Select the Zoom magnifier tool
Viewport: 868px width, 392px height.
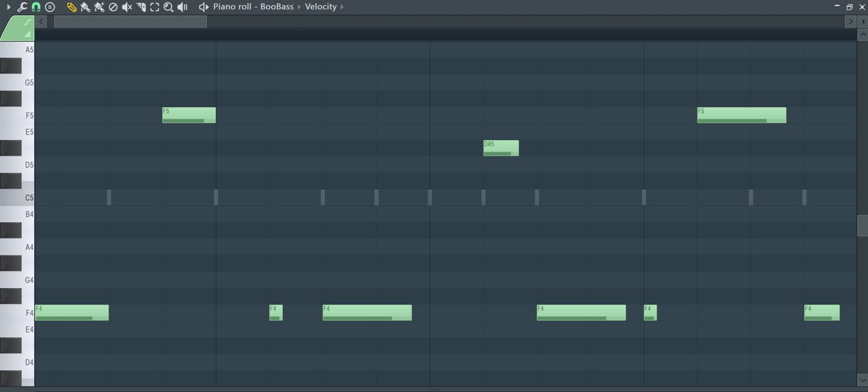click(x=168, y=7)
